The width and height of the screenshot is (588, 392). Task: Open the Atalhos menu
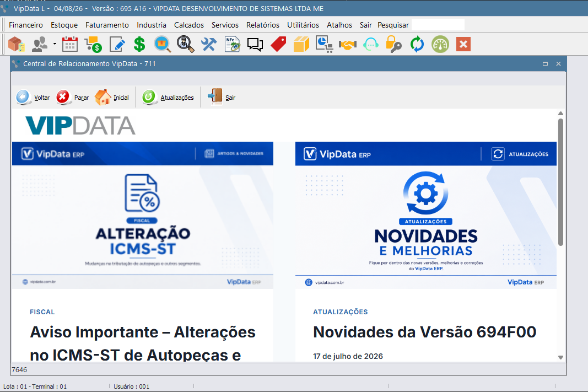[x=339, y=25]
